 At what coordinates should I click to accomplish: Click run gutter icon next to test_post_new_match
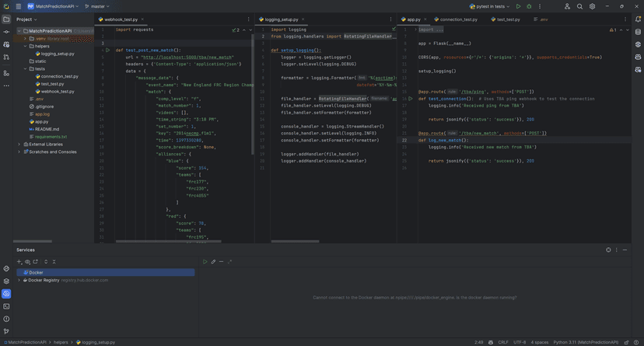[107, 50]
